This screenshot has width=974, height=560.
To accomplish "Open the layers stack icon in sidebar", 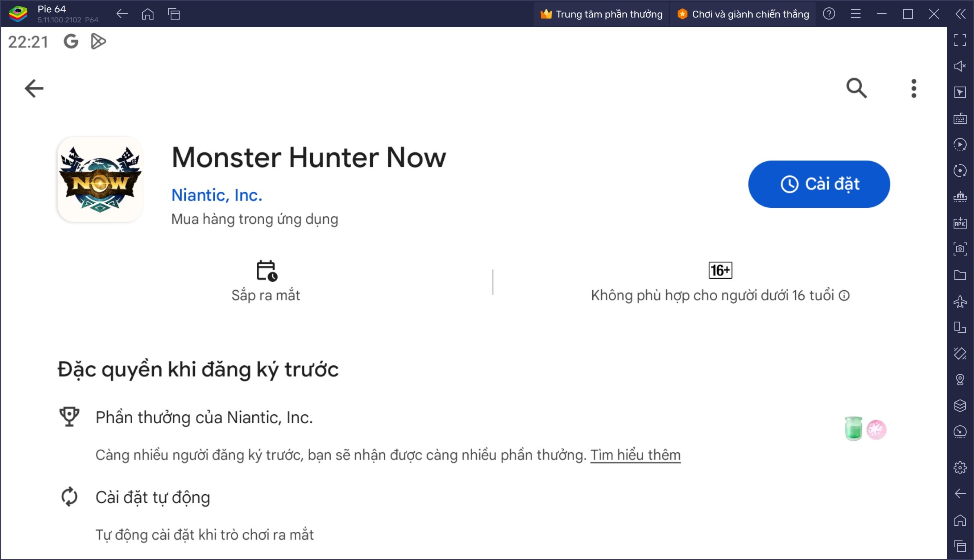I will (960, 405).
